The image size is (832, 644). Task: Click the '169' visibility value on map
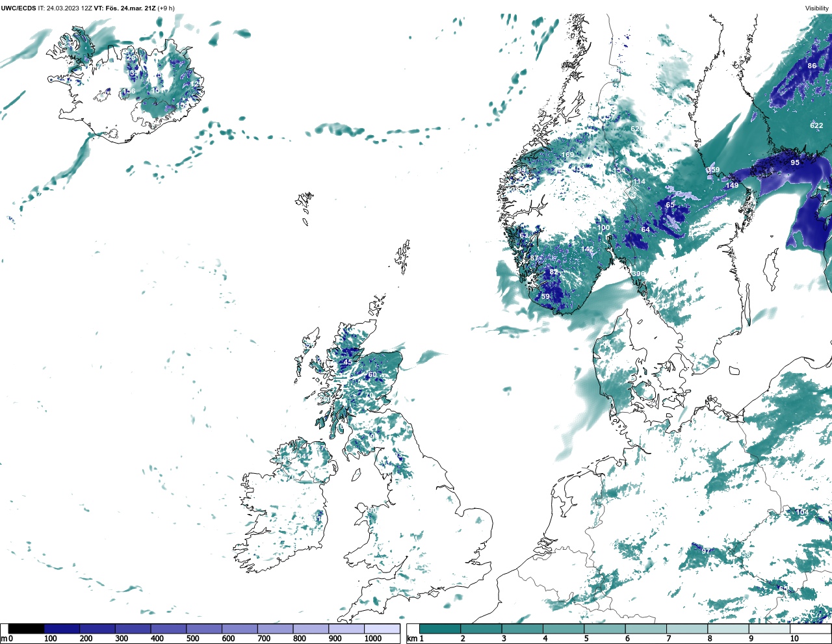coord(569,155)
